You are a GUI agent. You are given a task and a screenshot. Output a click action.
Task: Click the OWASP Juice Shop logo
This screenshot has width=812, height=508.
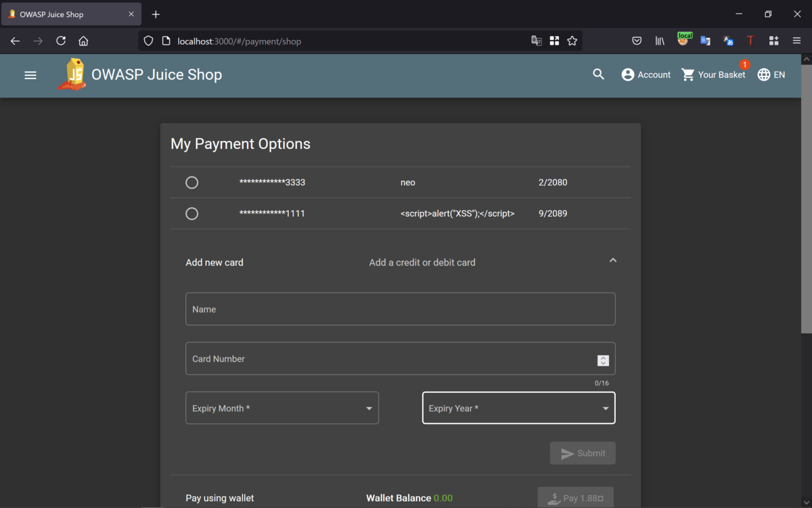tap(72, 75)
